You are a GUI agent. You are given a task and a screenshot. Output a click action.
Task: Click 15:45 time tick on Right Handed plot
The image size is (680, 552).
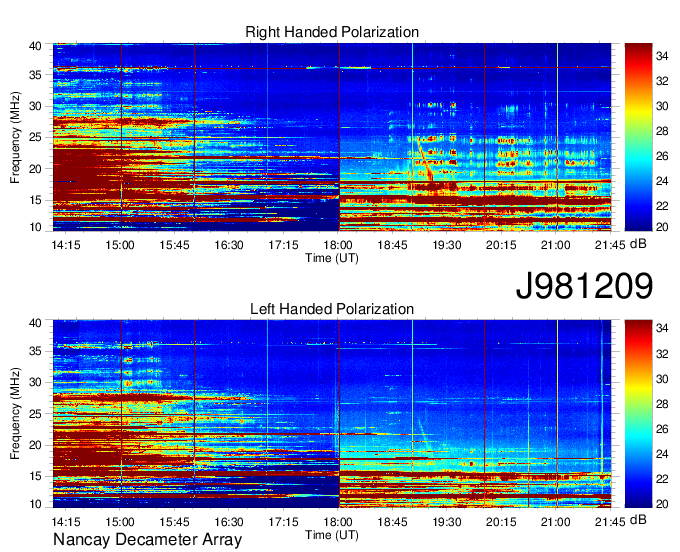point(174,245)
